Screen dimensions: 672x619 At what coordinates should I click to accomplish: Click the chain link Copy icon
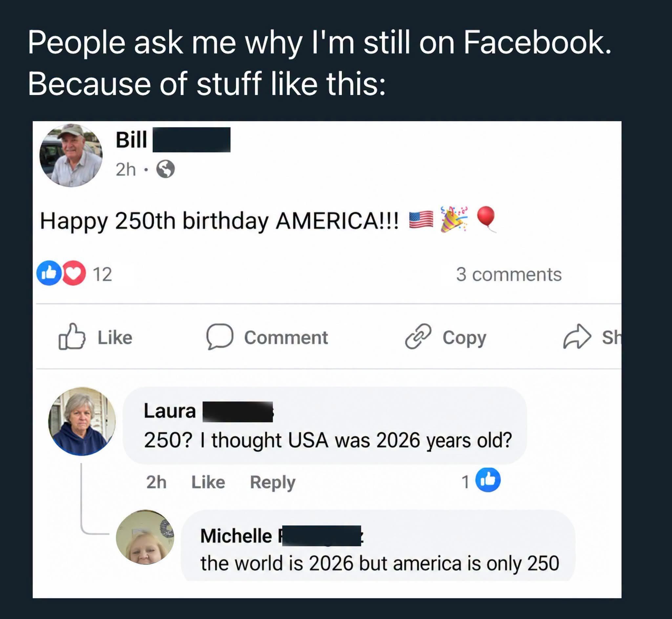[x=418, y=336]
